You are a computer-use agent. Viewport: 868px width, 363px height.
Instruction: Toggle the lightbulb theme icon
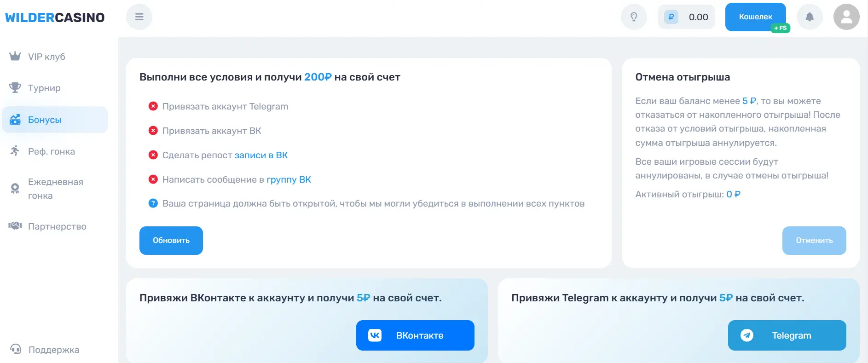tap(634, 17)
